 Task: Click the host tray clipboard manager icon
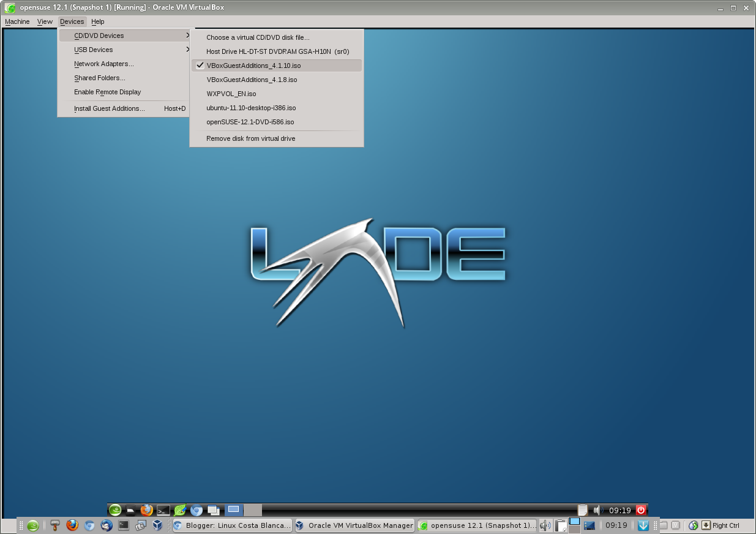(x=561, y=525)
